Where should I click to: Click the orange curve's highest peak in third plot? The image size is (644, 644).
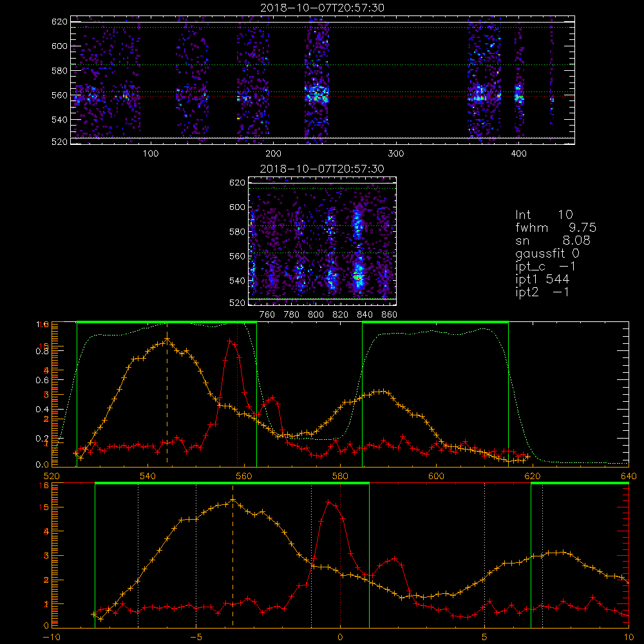(x=167, y=339)
